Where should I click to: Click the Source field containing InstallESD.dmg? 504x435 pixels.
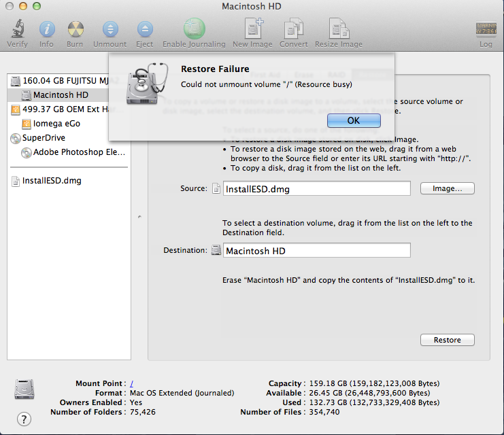click(316, 188)
